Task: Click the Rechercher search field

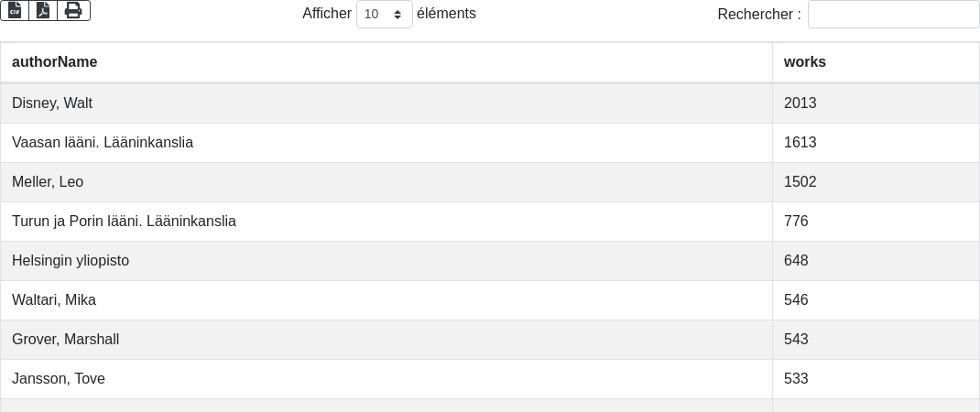Action: 893,15
